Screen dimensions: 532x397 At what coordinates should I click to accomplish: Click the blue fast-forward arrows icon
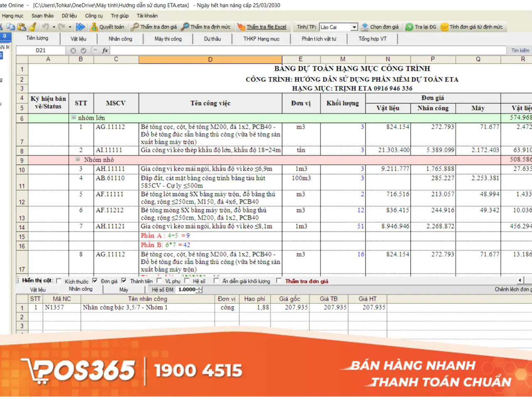pos(80,27)
